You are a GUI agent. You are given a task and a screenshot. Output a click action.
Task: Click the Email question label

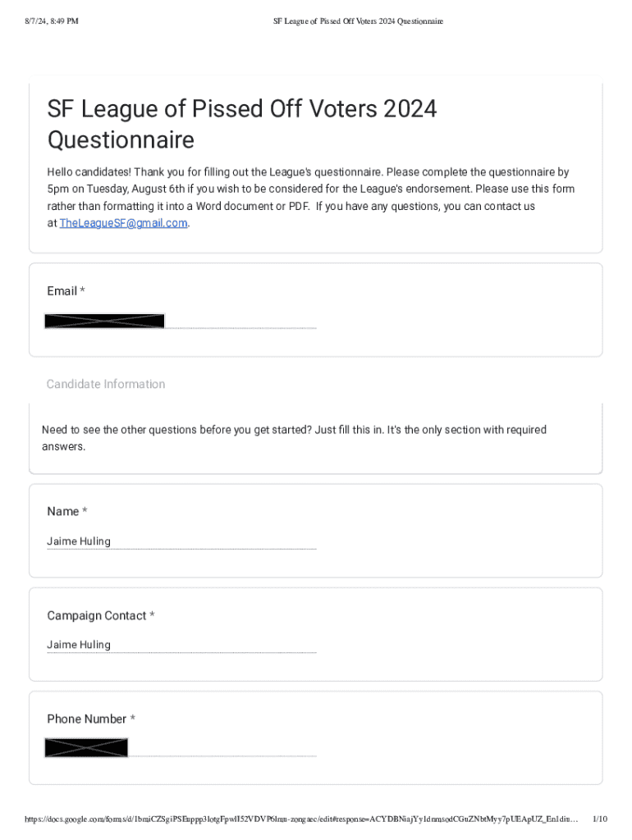(x=62, y=291)
